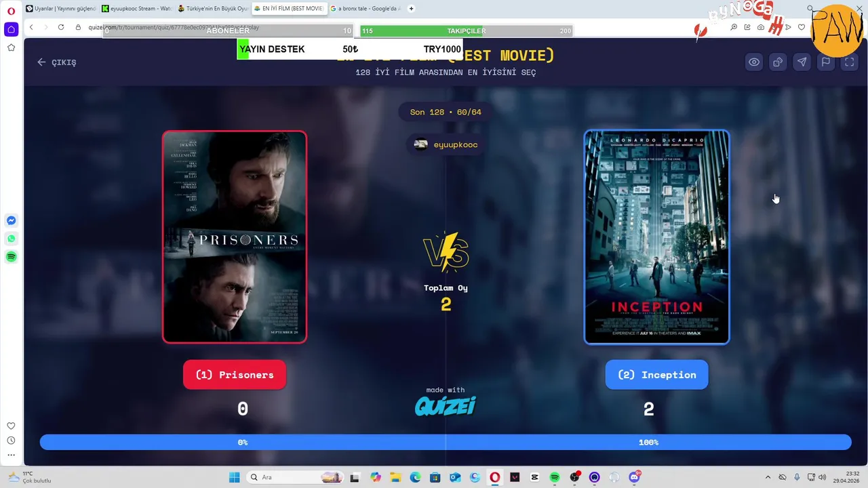The image size is (868, 488).
Task: Click the site info lock icon
Action: pos(79,27)
